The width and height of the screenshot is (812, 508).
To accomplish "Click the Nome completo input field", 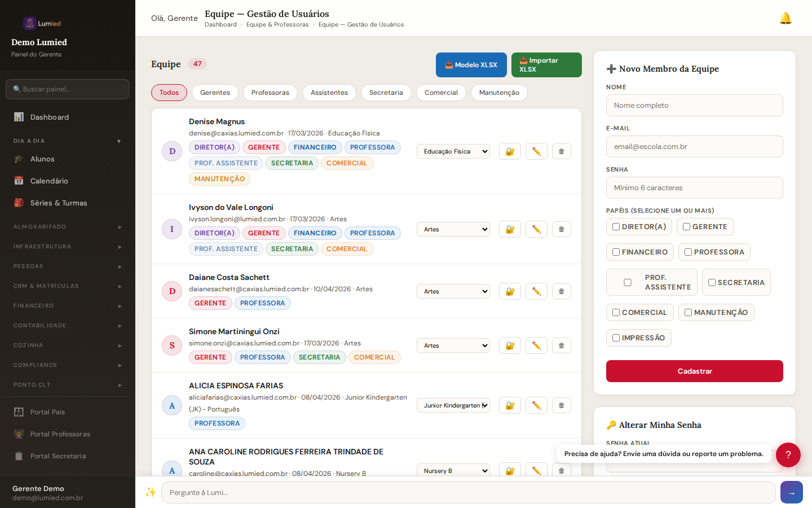I will [x=694, y=106].
